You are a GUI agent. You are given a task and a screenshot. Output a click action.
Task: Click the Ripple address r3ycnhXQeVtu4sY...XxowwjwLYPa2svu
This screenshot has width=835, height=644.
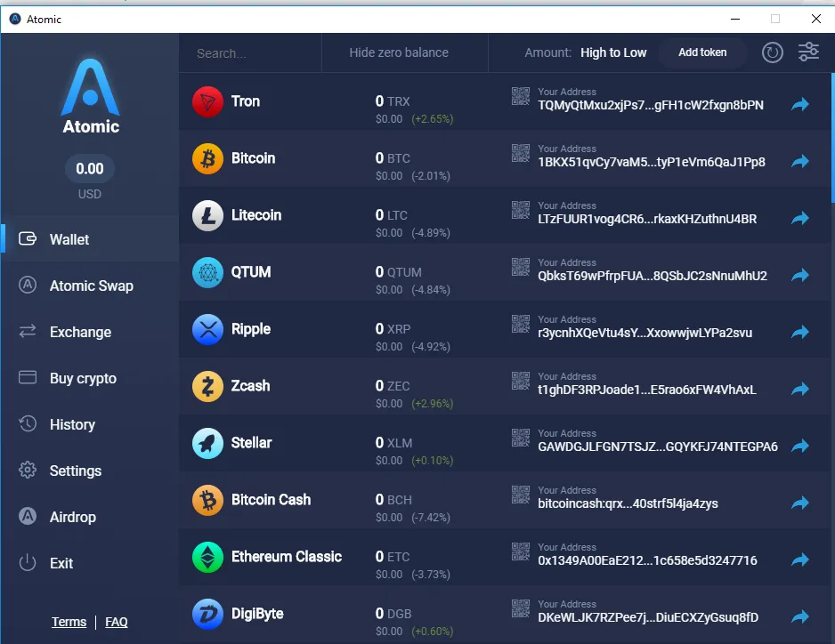[x=644, y=334]
